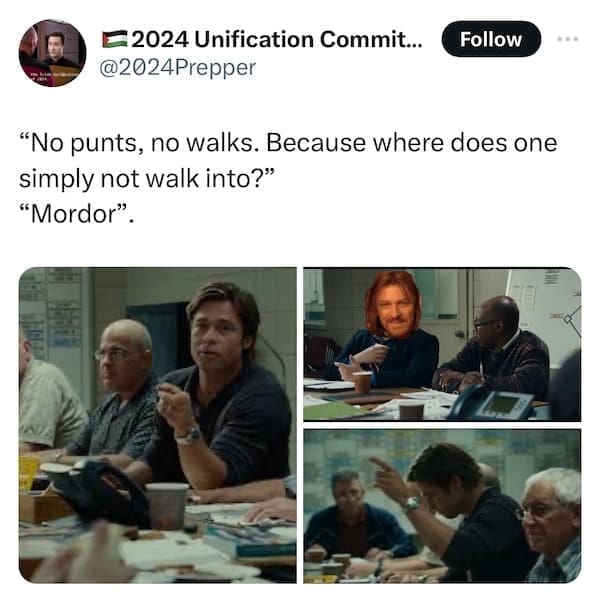Image resolution: width=600 pixels, height=611 pixels.
Task: Open the three-dot more options menu
Action: (567, 39)
